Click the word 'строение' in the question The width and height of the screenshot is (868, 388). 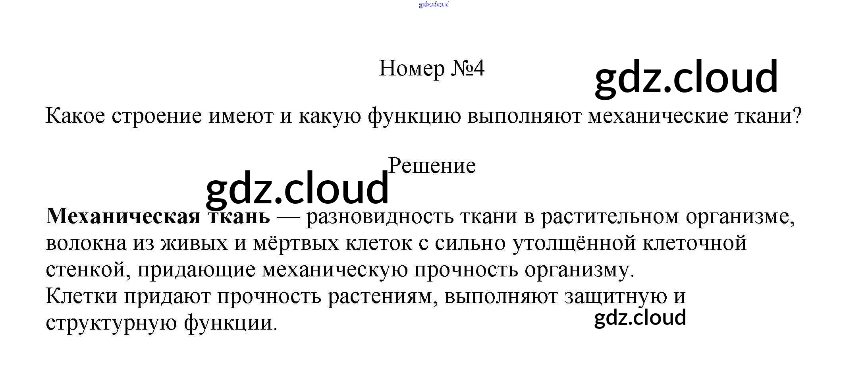tap(157, 116)
